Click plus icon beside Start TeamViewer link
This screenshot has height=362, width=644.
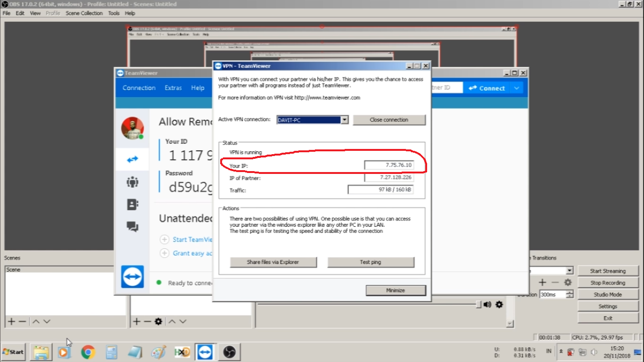pyautogui.click(x=165, y=239)
